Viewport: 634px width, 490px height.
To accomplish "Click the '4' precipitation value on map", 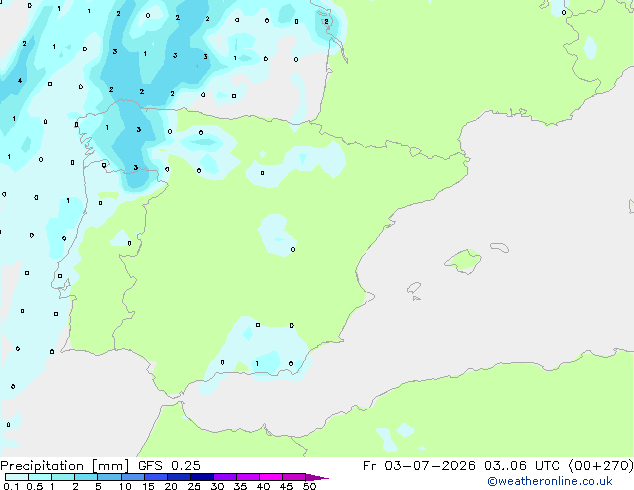I will point(20,80).
